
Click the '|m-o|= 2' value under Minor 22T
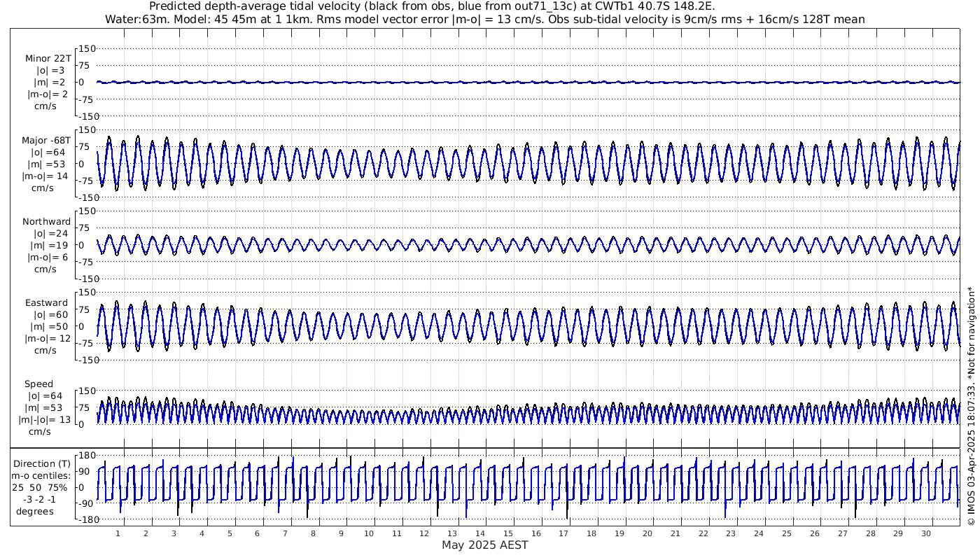click(47, 94)
